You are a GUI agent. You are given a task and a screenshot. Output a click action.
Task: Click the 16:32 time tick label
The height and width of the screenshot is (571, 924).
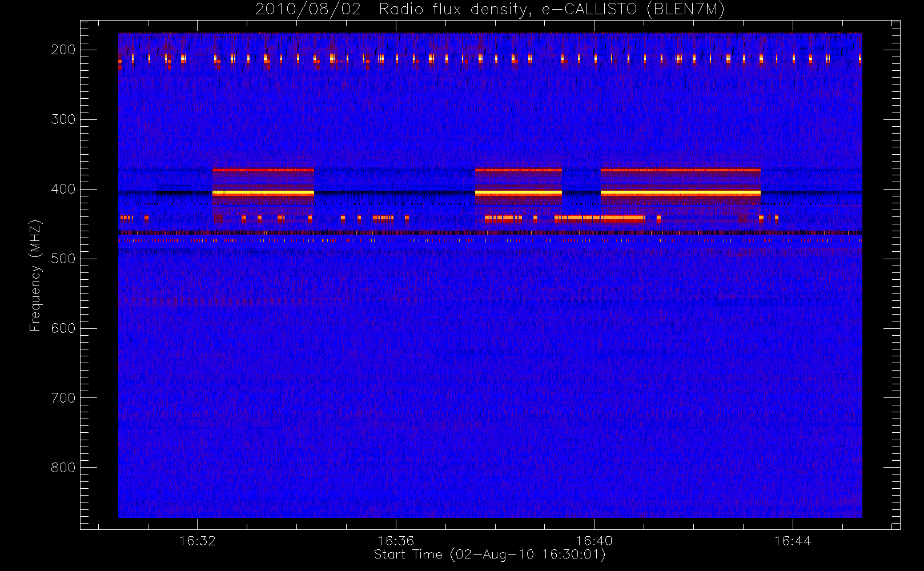(x=198, y=541)
